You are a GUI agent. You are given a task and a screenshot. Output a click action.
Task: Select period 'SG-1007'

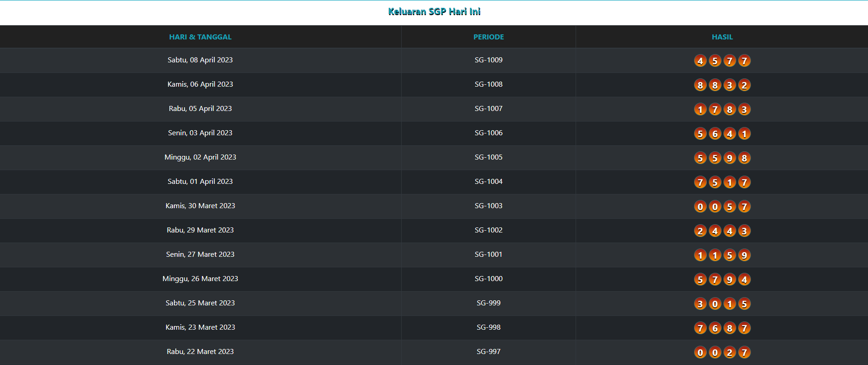(x=488, y=109)
